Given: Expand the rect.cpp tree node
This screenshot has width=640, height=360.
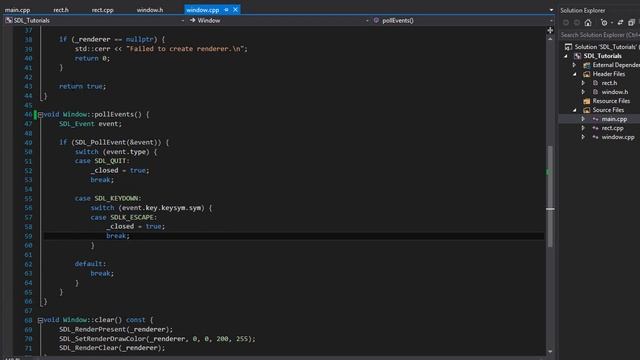Looking at the screenshot, I should pos(583,128).
